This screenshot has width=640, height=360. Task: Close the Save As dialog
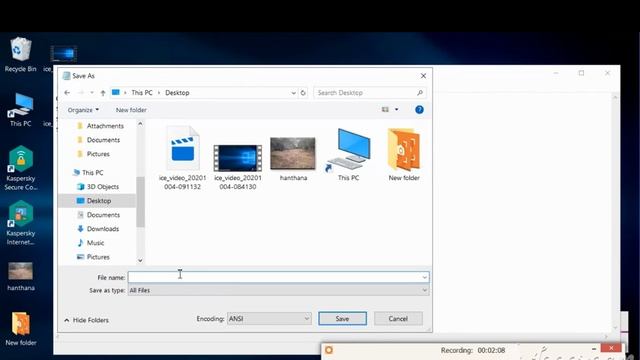pos(423,76)
